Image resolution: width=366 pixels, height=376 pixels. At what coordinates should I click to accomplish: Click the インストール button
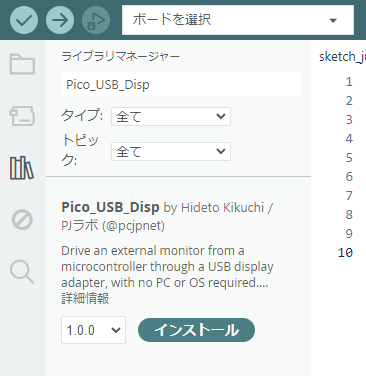click(x=196, y=330)
